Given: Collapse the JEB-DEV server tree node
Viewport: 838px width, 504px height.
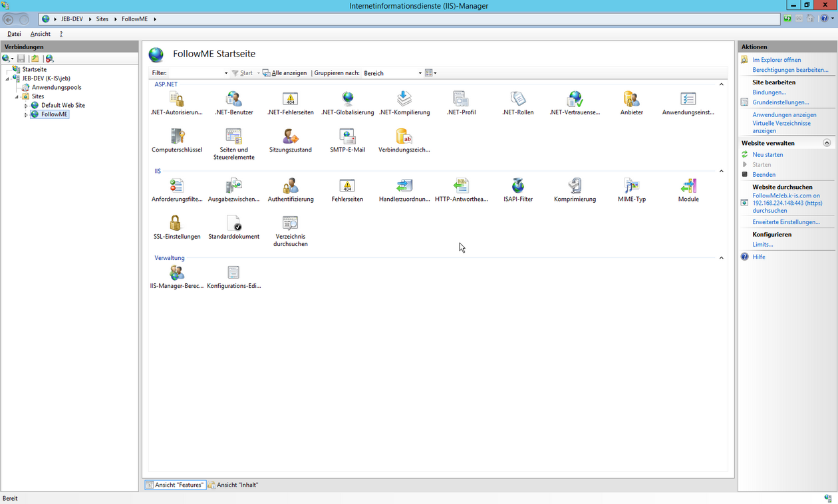Looking at the screenshot, I should [7, 78].
